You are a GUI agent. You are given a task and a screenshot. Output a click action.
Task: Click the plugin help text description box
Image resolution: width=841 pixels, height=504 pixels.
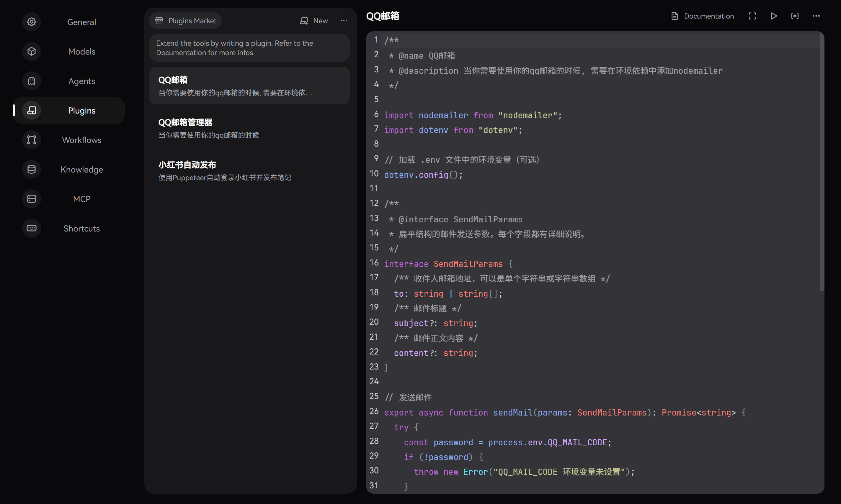[249, 48]
